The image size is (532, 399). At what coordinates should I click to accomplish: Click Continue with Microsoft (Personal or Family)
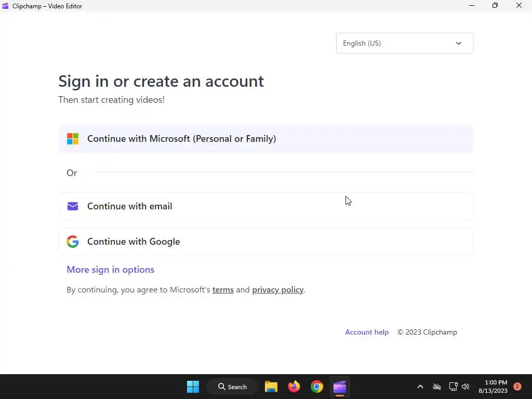coord(266,139)
